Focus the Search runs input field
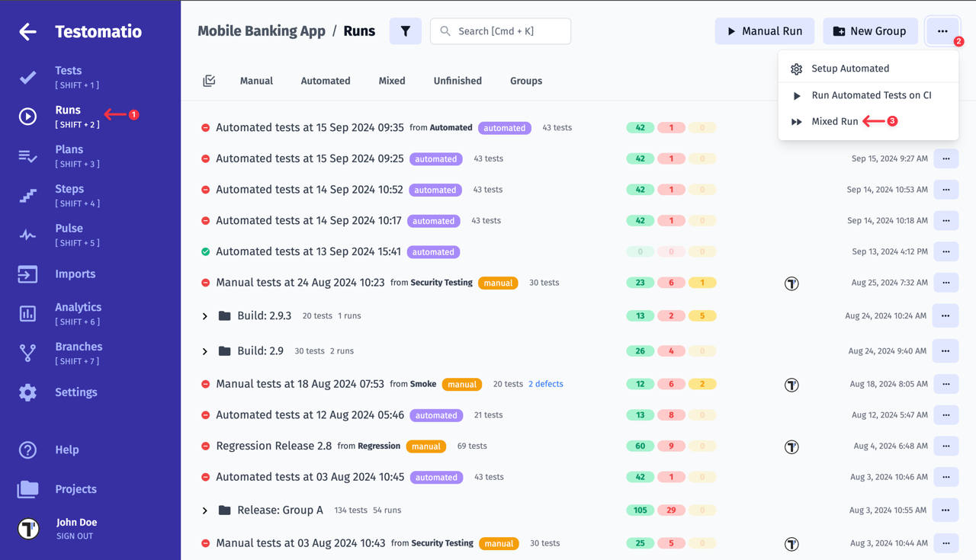This screenshot has width=976, height=560. (x=509, y=31)
